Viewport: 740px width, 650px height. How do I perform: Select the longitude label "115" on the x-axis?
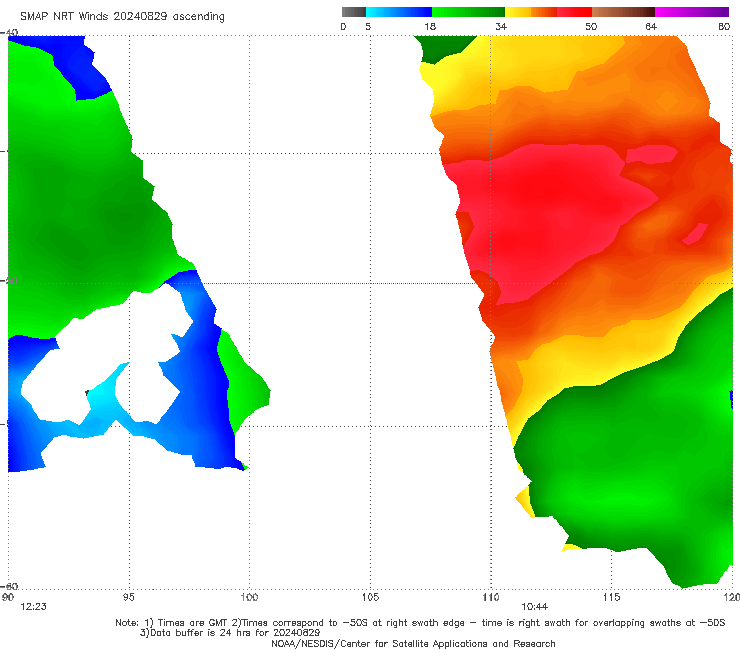[612, 597]
